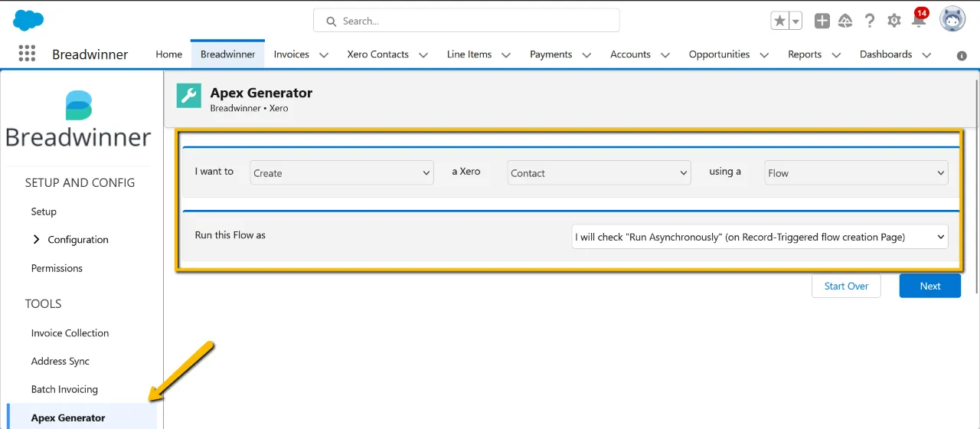Image resolution: width=980 pixels, height=429 pixels.
Task: Open the Favorites list dropdown arrow
Action: coord(795,21)
